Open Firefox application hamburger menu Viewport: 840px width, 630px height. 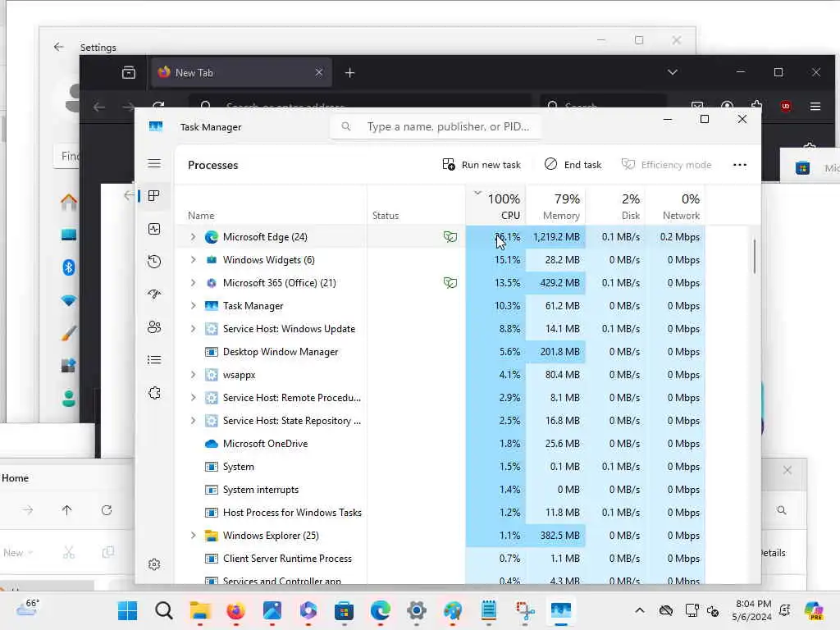pyautogui.click(x=815, y=106)
